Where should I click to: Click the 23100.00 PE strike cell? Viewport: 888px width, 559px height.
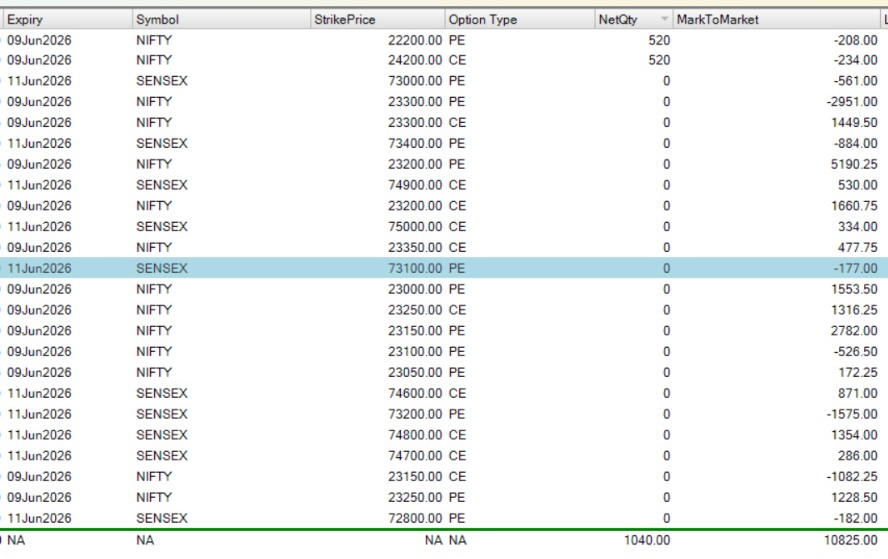[415, 352]
